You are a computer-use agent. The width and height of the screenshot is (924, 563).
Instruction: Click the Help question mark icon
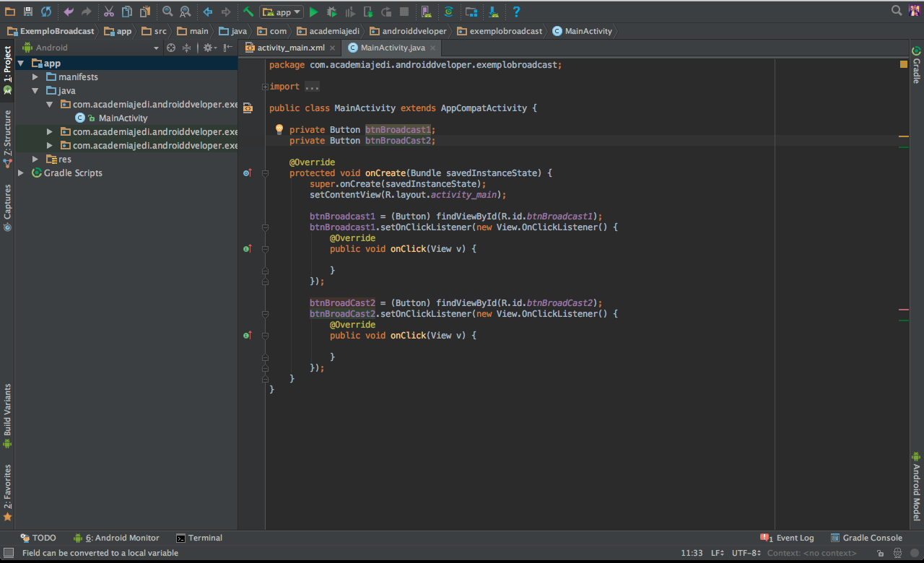point(517,12)
